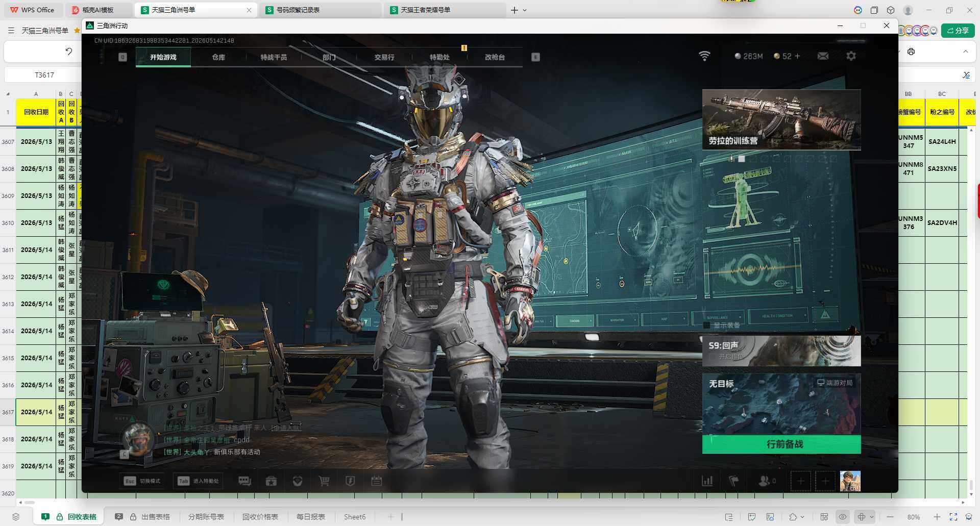Switch to the 号码频繁记录表 document tab
Image resolution: width=980 pixels, height=526 pixels.
pyautogui.click(x=321, y=10)
